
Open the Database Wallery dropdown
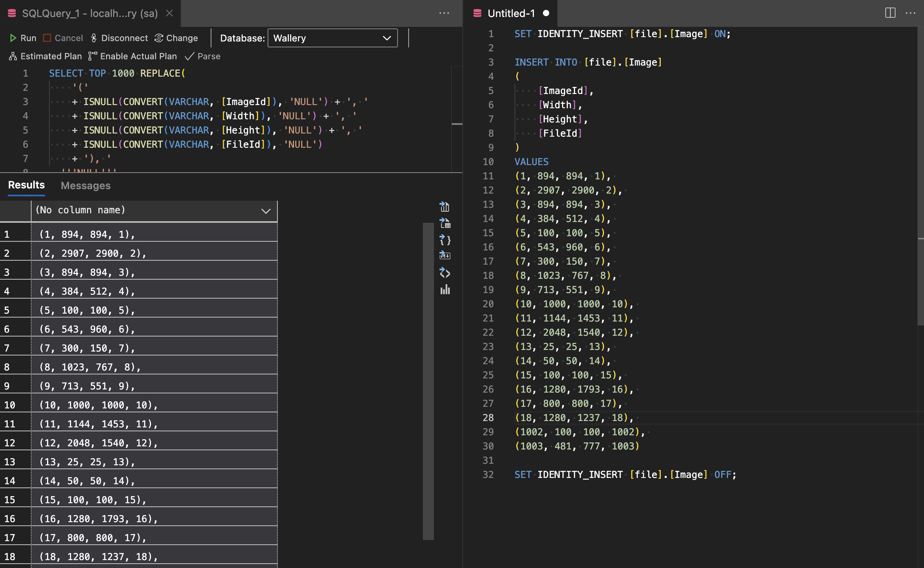pos(332,38)
